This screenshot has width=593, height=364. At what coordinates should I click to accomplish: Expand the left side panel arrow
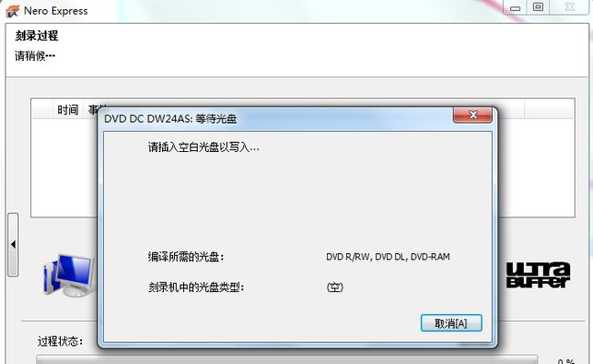(14, 245)
